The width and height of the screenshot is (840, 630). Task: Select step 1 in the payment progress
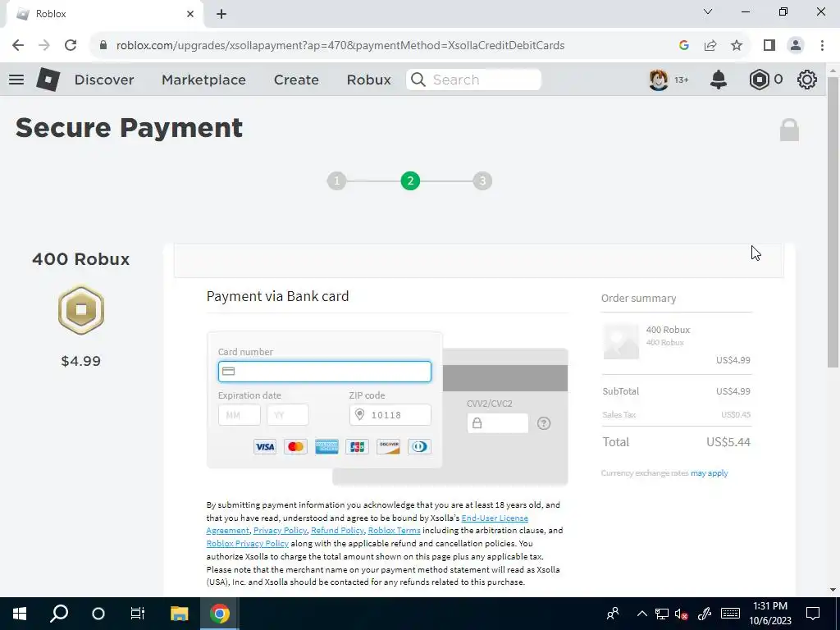point(337,181)
